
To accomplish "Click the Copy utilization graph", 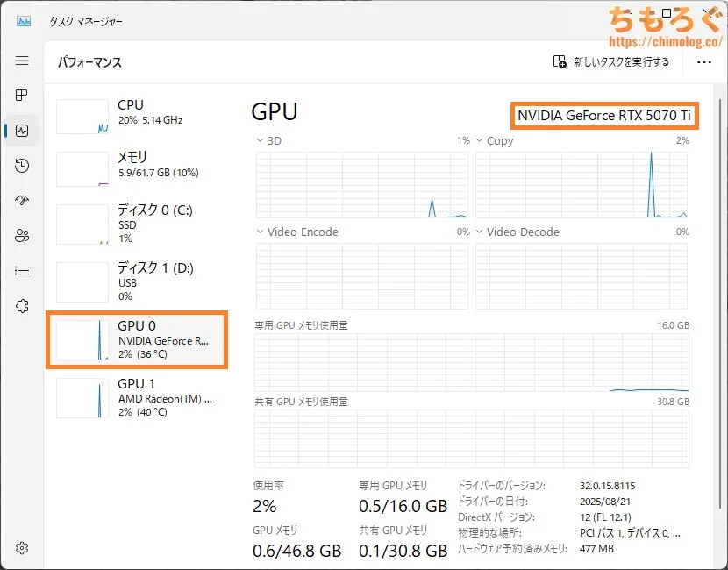I will [x=582, y=185].
